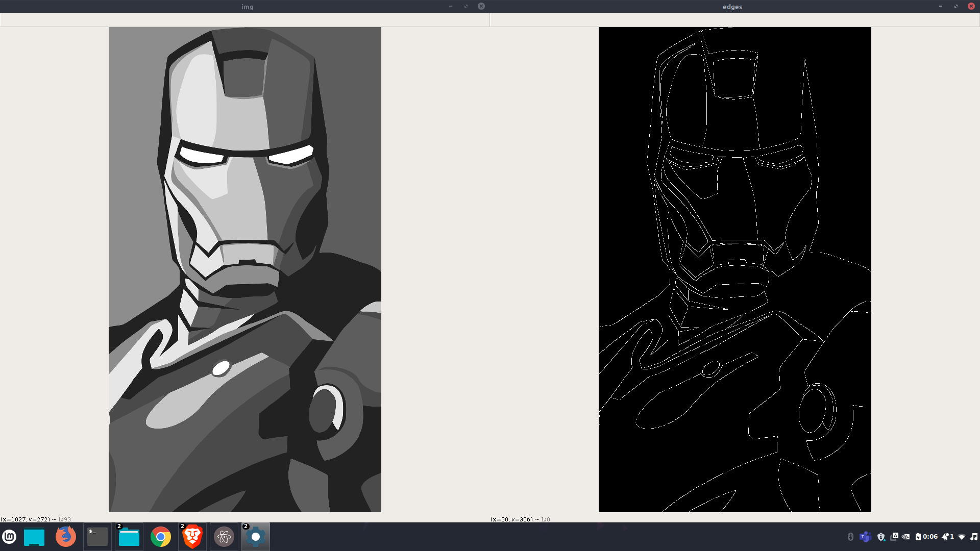Open the Wi-Fi network menu
This screenshot has height=551, width=980.
click(x=962, y=537)
